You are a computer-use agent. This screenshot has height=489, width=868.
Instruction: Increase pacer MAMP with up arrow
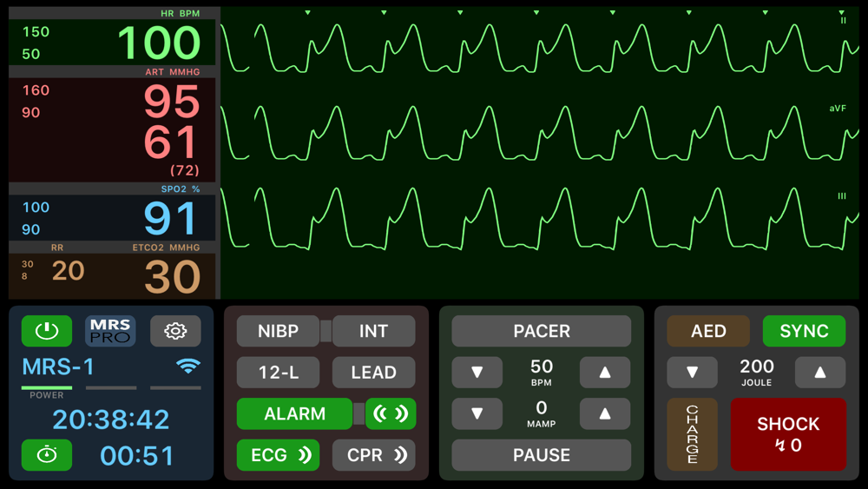pyautogui.click(x=605, y=413)
